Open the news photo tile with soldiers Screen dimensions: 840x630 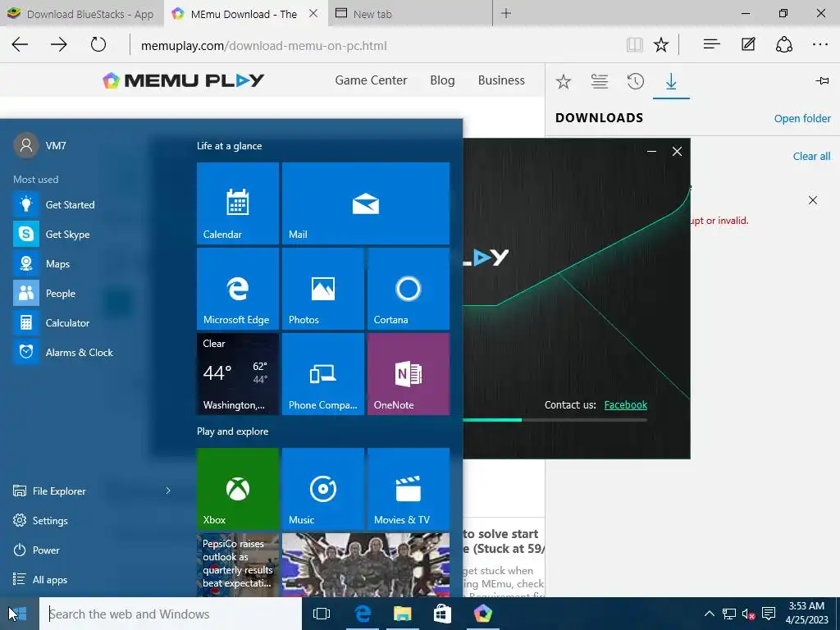click(365, 564)
